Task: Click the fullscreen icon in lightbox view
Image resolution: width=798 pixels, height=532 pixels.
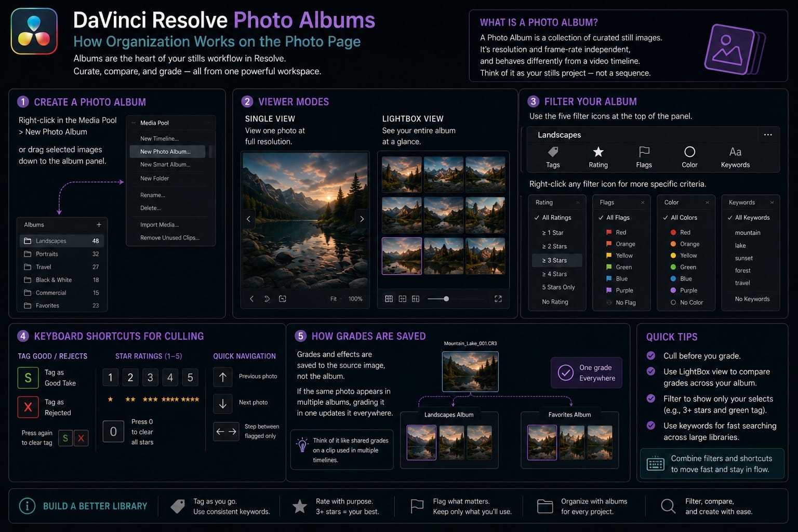Action: pos(498,299)
